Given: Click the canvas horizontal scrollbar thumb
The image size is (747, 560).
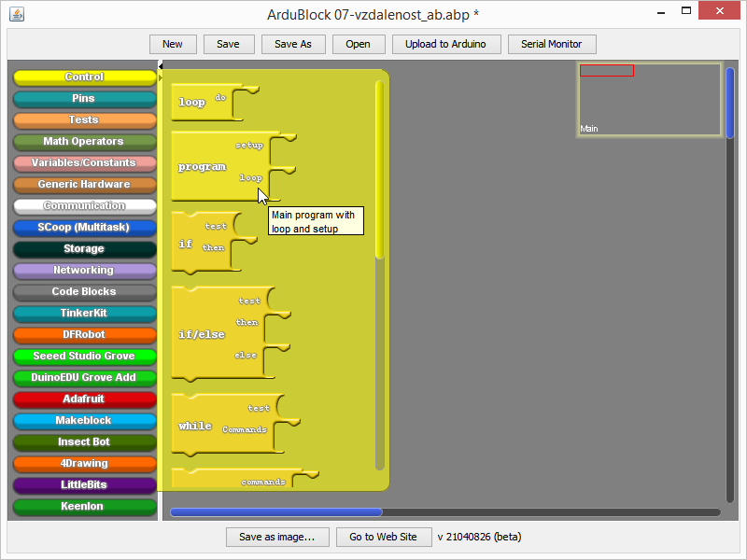Looking at the screenshot, I should pyautogui.click(x=276, y=512).
